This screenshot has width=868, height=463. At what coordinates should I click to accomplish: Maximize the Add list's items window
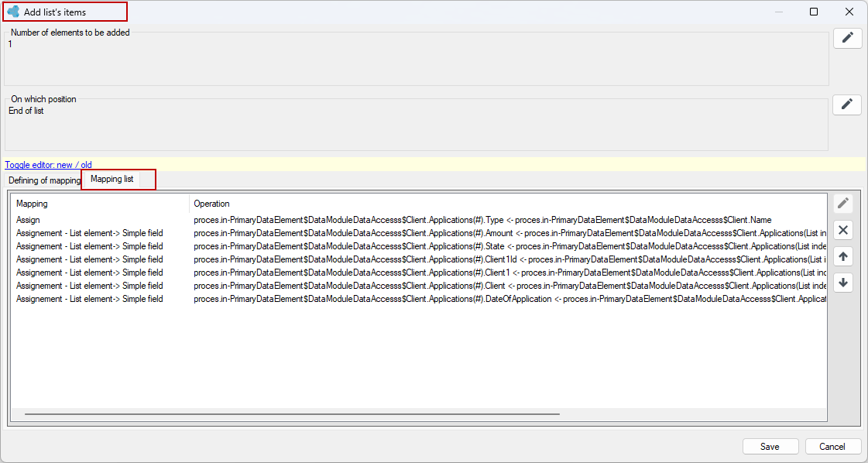click(814, 12)
